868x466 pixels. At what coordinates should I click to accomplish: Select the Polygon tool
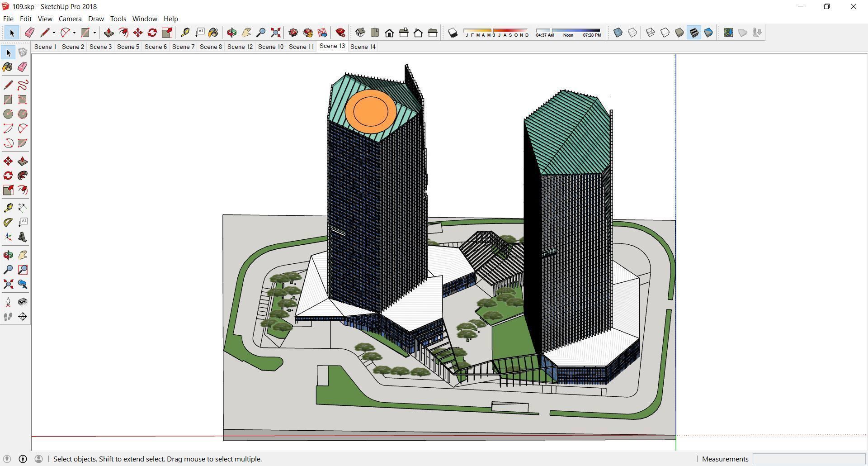click(23, 114)
